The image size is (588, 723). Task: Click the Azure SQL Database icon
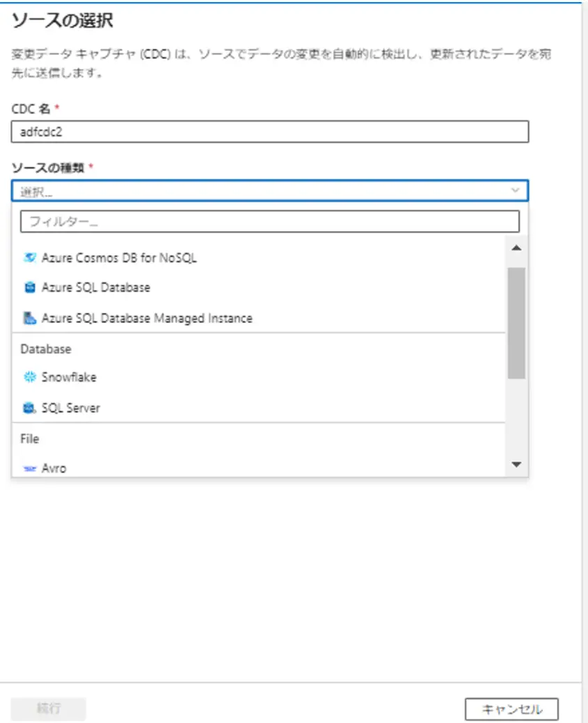pos(29,287)
